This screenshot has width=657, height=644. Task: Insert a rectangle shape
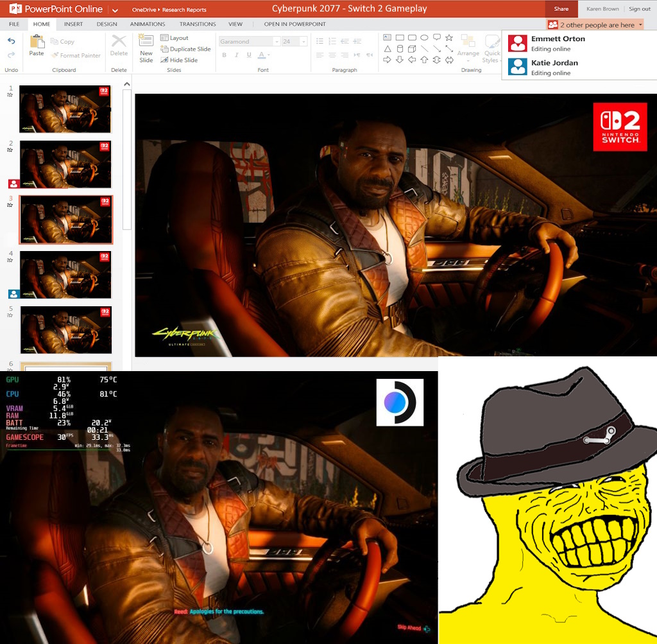400,37
